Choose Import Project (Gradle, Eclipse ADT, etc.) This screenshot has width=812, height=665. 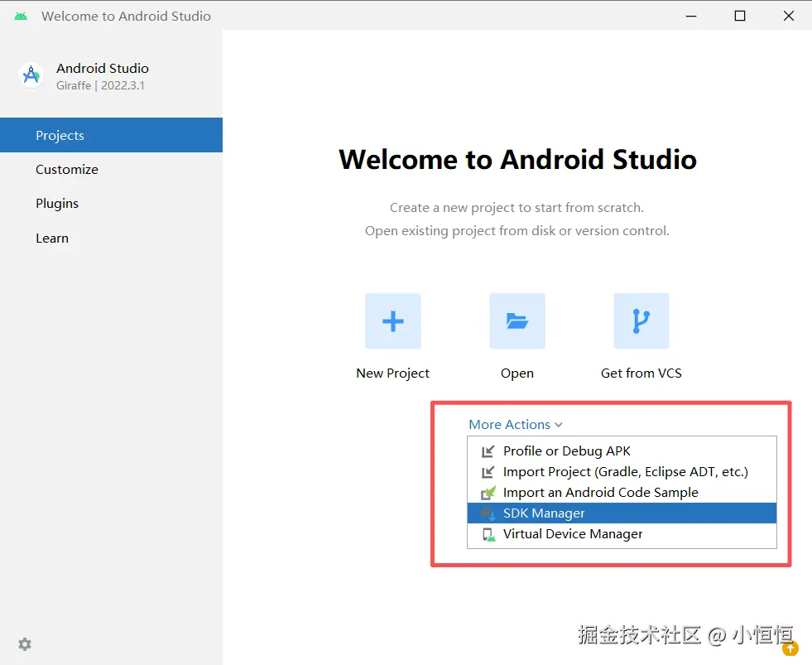pos(622,472)
